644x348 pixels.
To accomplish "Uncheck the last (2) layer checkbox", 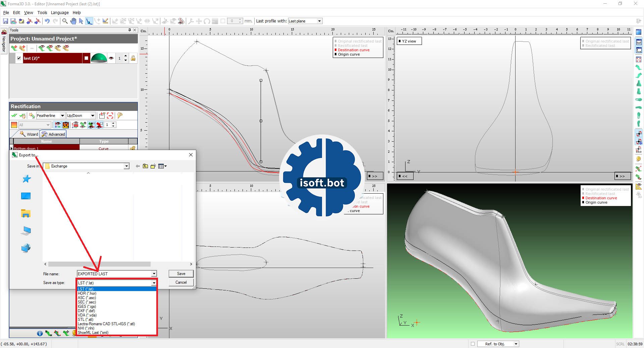I will click(19, 58).
